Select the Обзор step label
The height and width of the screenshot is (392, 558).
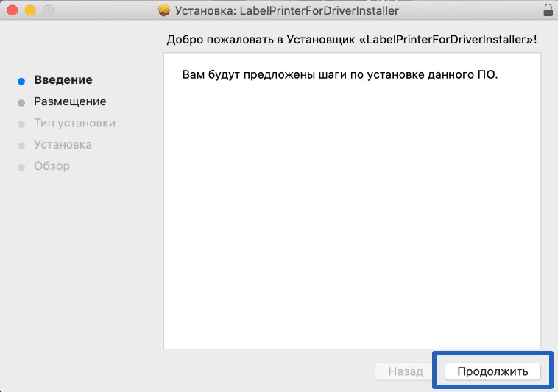tap(52, 165)
